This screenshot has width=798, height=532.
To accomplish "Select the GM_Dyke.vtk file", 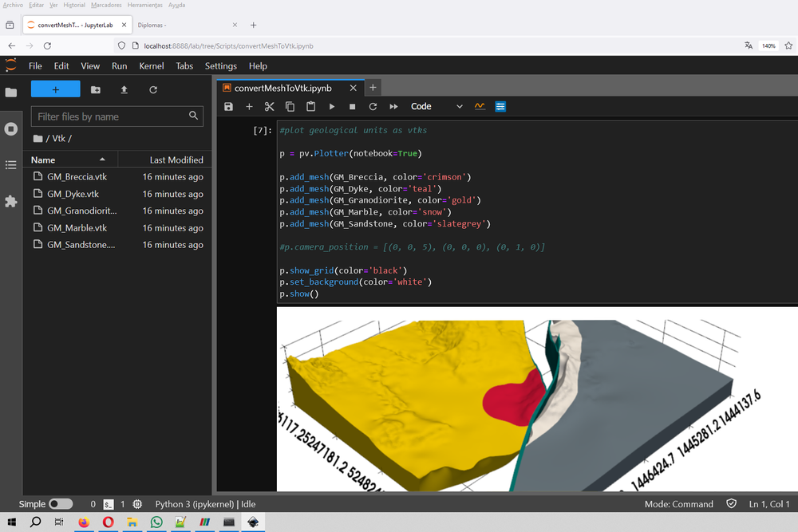I will tap(117, 194).
